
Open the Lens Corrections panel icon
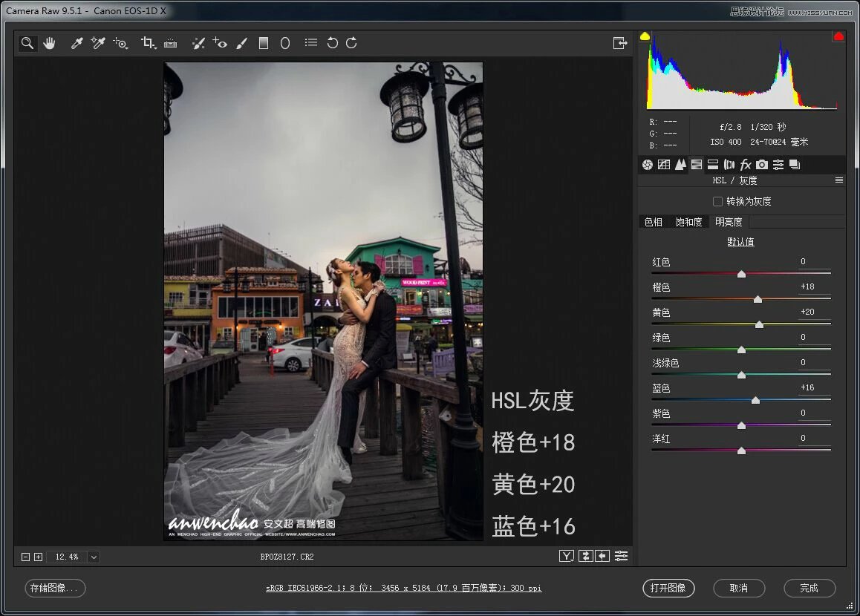[x=729, y=165]
